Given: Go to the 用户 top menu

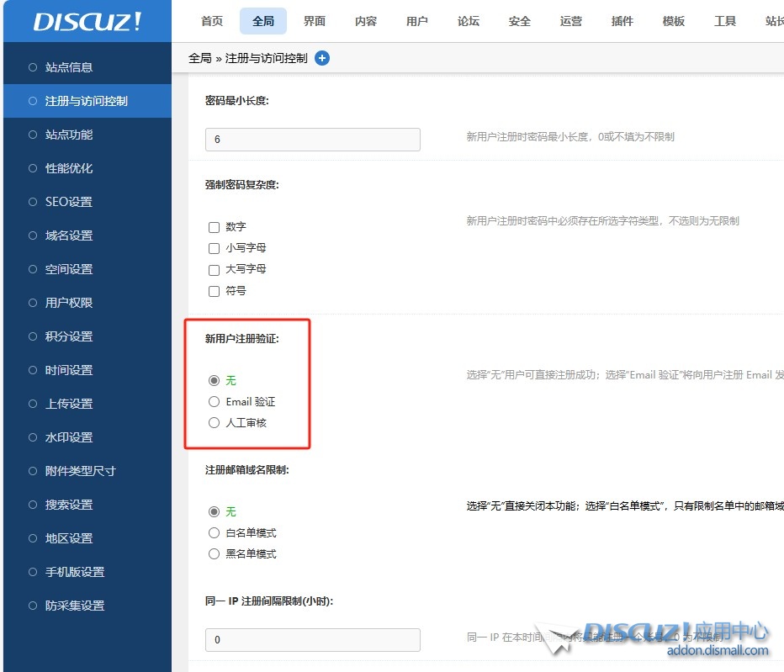Looking at the screenshot, I should tap(417, 21).
